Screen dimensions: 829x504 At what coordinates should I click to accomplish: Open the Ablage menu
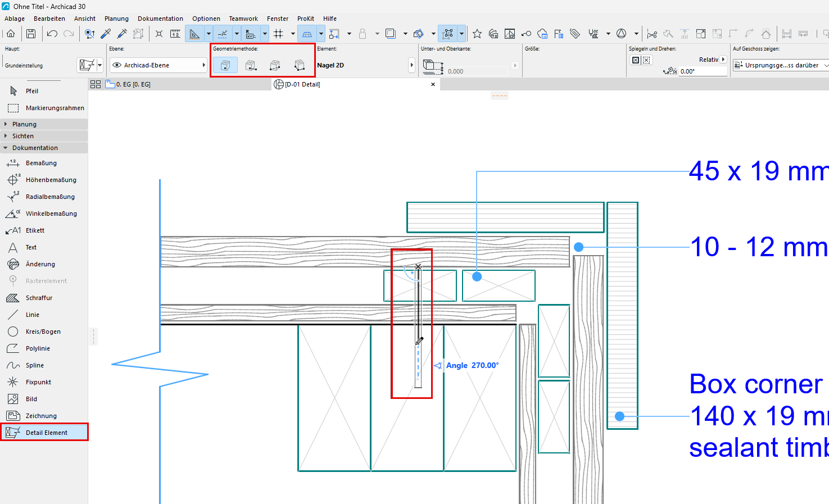[15, 19]
